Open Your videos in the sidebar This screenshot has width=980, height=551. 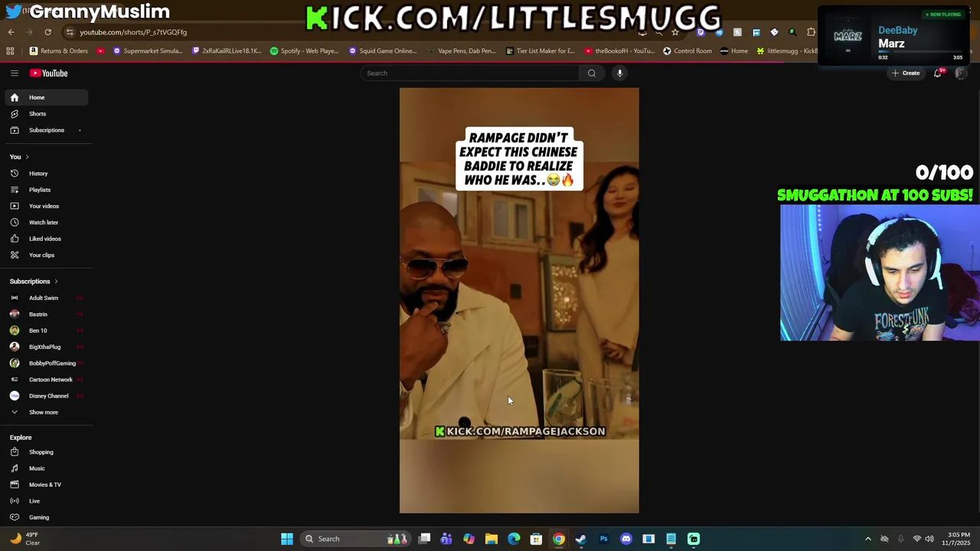(46, 206)
